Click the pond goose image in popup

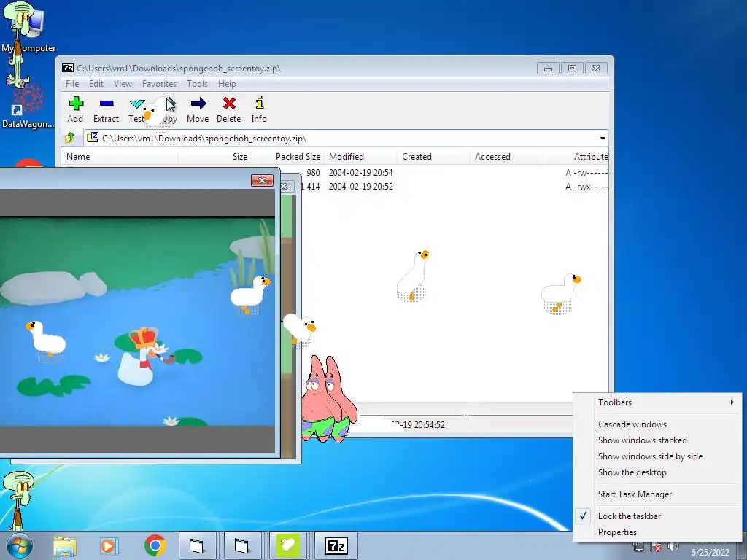coord(137,322)
